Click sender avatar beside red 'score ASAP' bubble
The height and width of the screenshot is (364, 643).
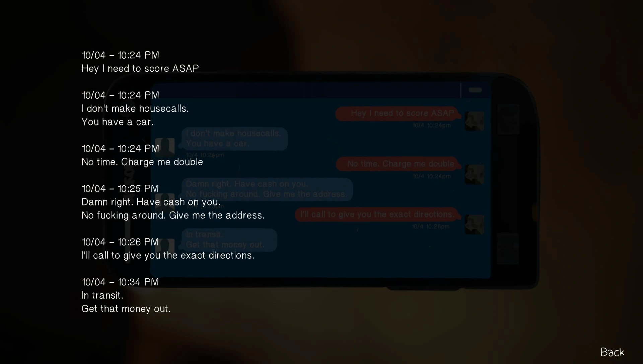(474, 121)
